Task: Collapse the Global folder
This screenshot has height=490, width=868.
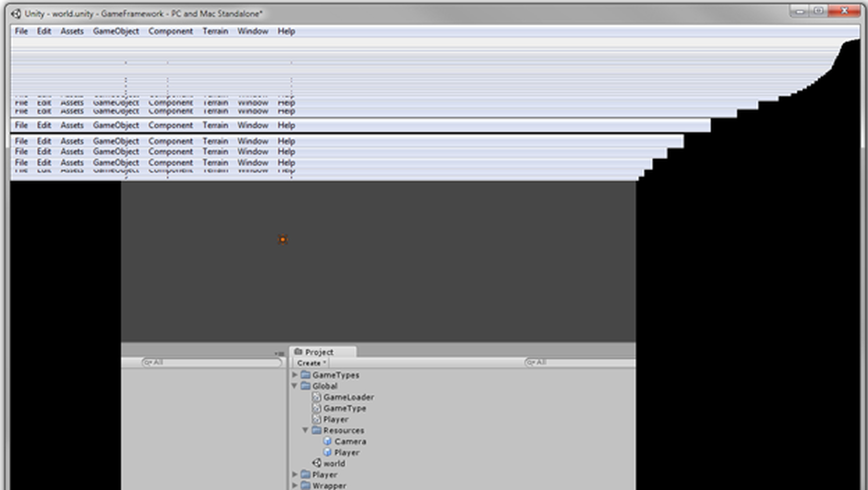Action: coord(295,385)
